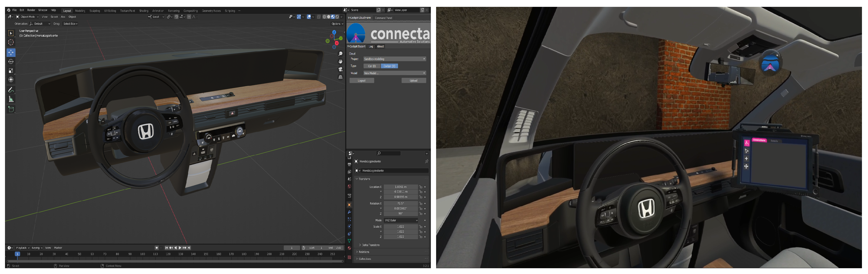Activate the Scale tool
This screenshot has height=274, width=868.
coord(11,71)
